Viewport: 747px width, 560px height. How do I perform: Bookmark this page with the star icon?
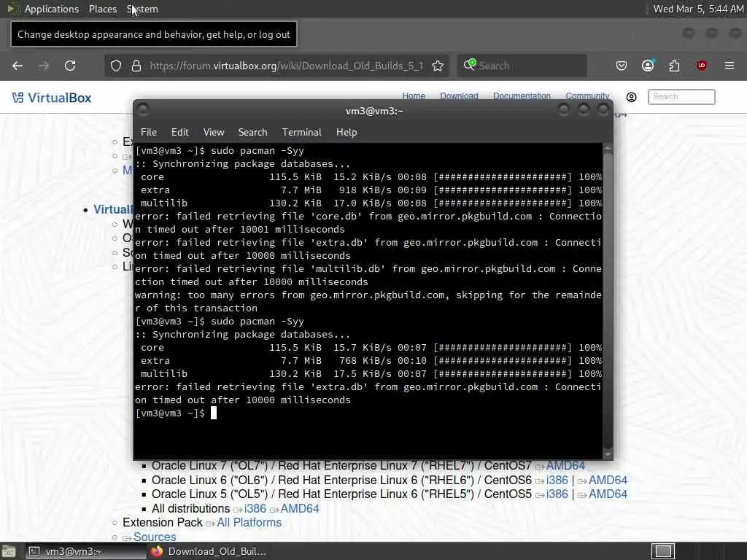point(438,66)
